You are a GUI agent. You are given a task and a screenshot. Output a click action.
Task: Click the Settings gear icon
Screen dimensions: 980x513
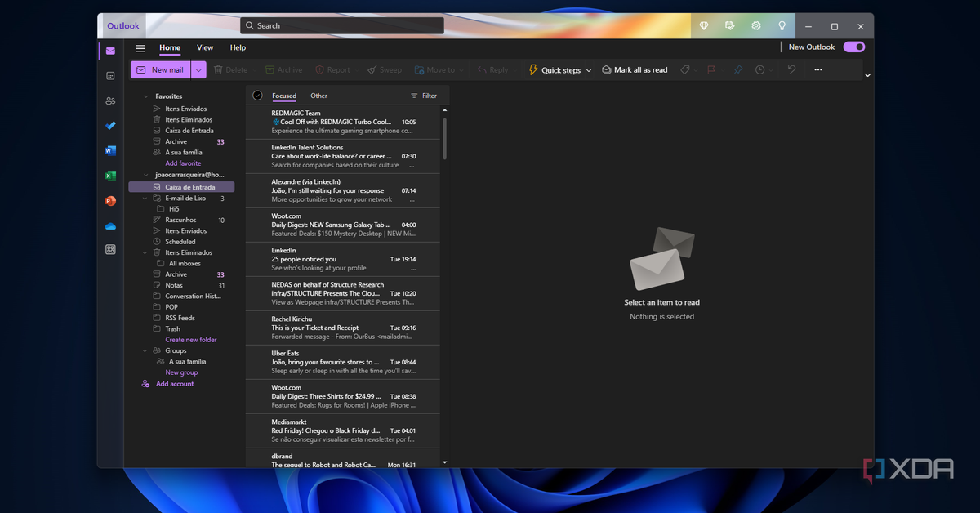pyautogui.click(x=756, y=26)
